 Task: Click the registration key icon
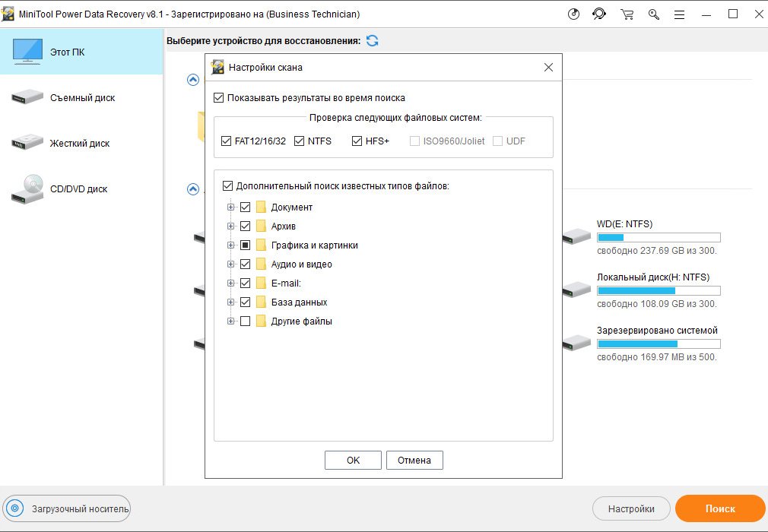point(653,14)
